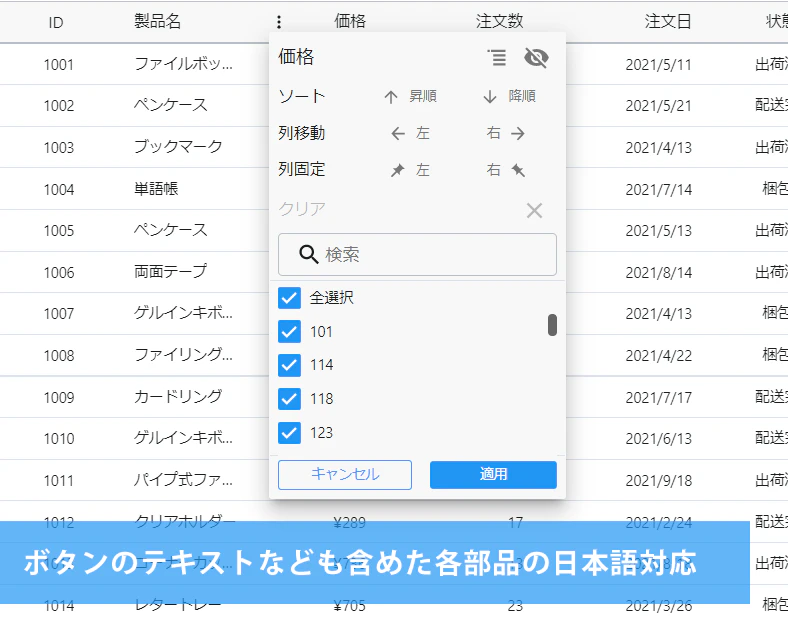Pin column to left with pin icon

click(398, 170)
